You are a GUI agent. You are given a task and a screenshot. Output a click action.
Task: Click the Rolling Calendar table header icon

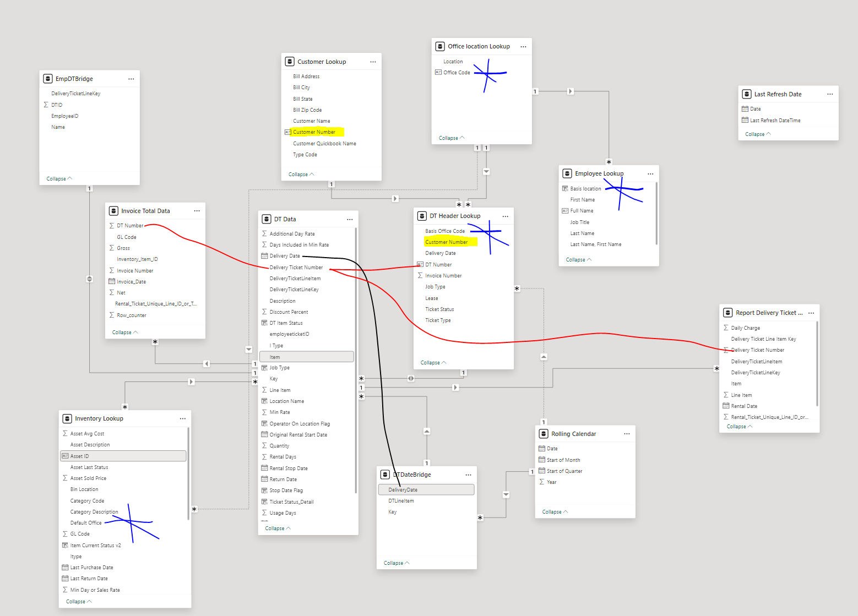coord(544,434)
